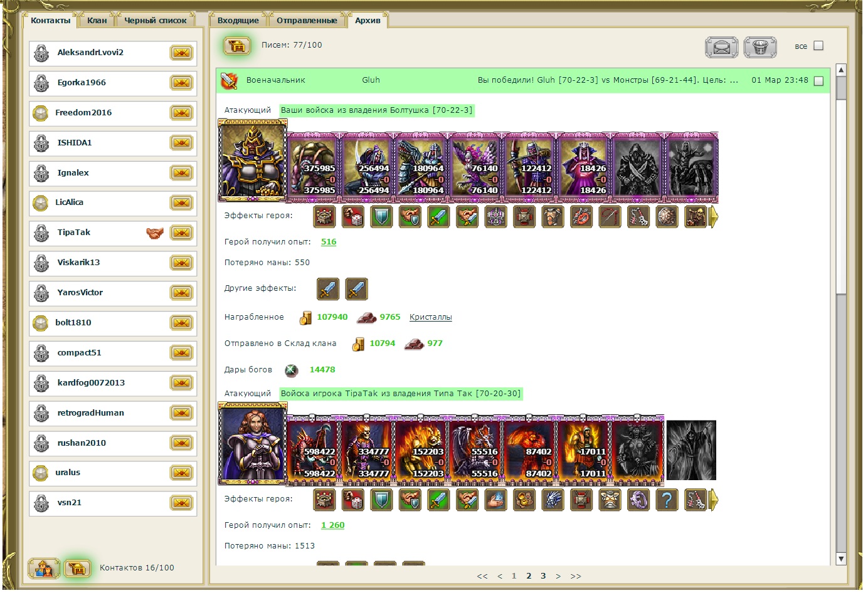Switch to Входящие tab

point(238,20)
